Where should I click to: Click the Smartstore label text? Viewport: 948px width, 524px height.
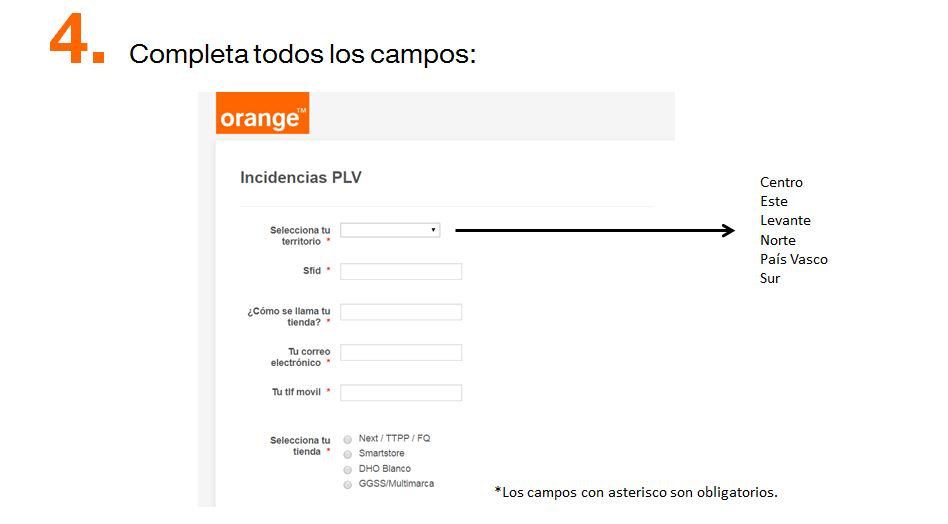click(x=381, y=453)
